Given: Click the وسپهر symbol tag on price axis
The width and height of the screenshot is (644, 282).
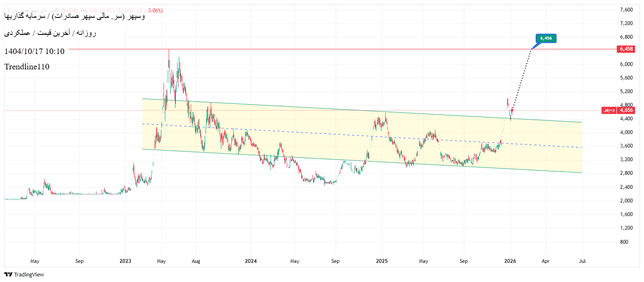Looking at the screenshot, I should tap(609, 110).
